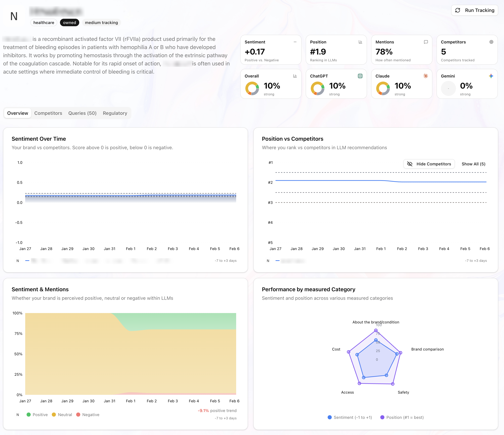Open the Regulatory tab
This screenshot has width=504, height=435.
tap(115, 113)
